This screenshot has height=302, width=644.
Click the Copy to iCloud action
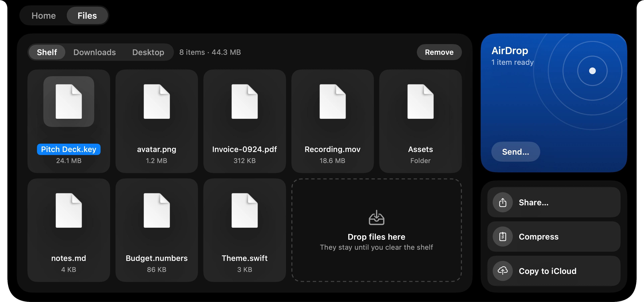554,271
